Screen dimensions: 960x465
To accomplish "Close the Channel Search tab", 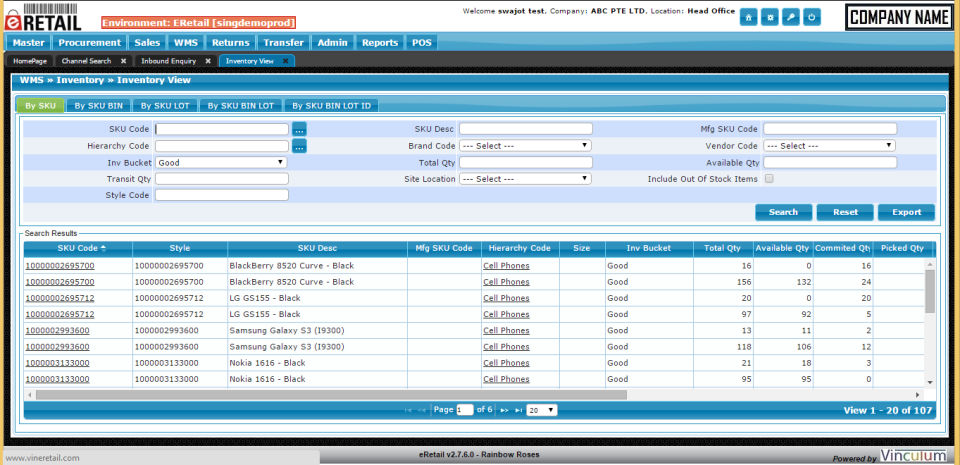I will (x=123, y=61).
